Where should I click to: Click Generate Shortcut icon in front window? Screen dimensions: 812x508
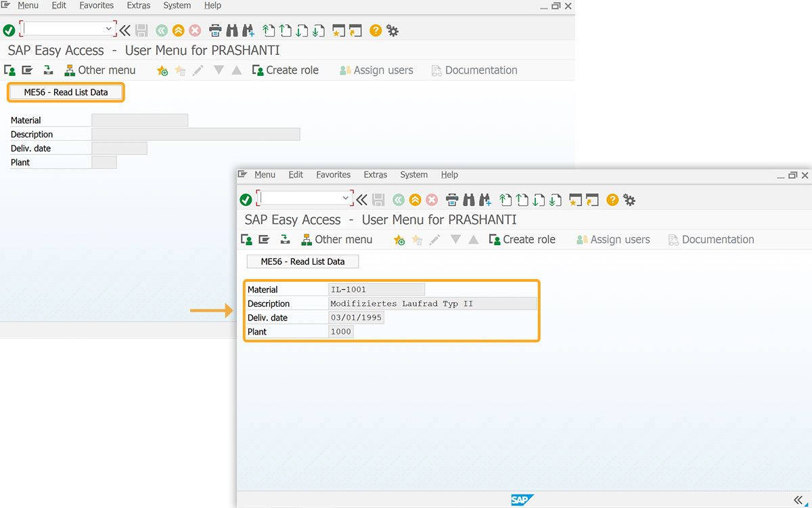[x=593, y=200]
